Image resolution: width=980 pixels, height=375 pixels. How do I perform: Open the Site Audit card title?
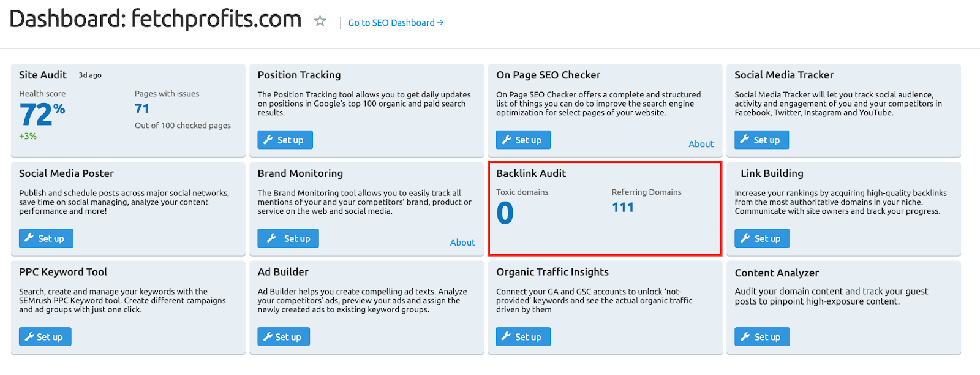click(43, 75)
